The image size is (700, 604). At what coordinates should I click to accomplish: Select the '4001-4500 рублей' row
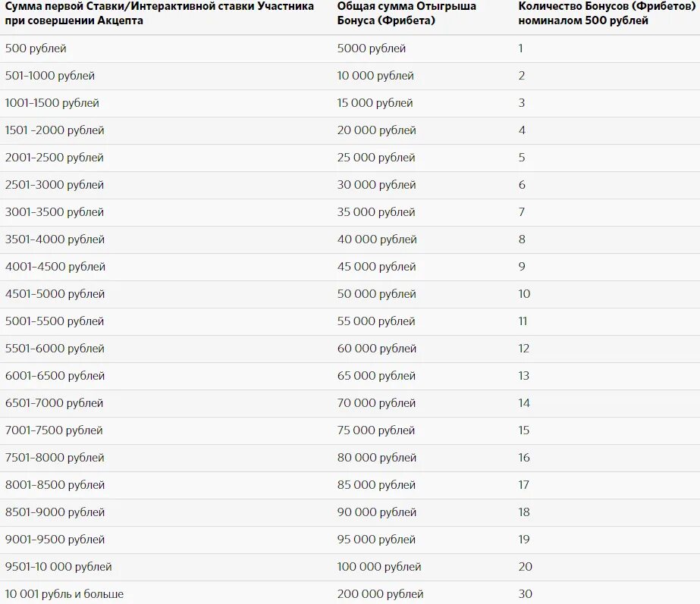point(350,267)
